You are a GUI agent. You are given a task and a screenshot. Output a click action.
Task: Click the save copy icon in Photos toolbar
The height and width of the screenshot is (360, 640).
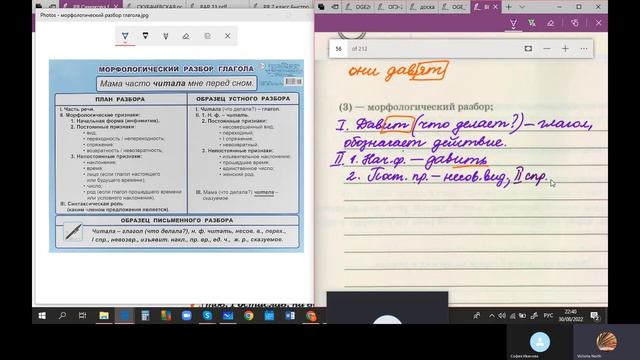pos(207,36)
